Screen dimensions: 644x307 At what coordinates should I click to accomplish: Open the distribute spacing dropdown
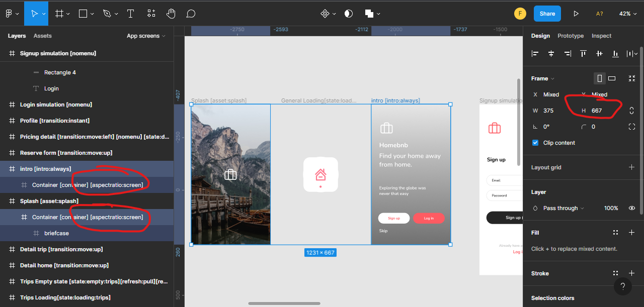click(631, 53)
